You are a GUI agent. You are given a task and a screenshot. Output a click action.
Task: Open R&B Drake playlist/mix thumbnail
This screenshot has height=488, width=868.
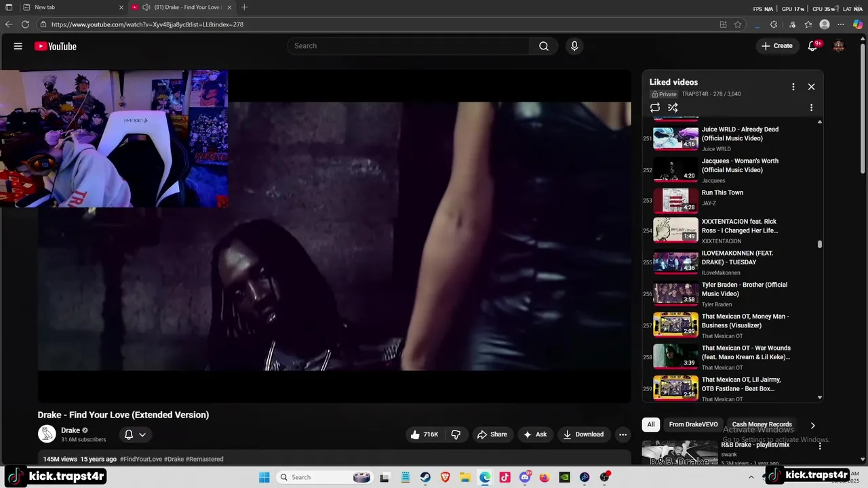coord(679,453)
